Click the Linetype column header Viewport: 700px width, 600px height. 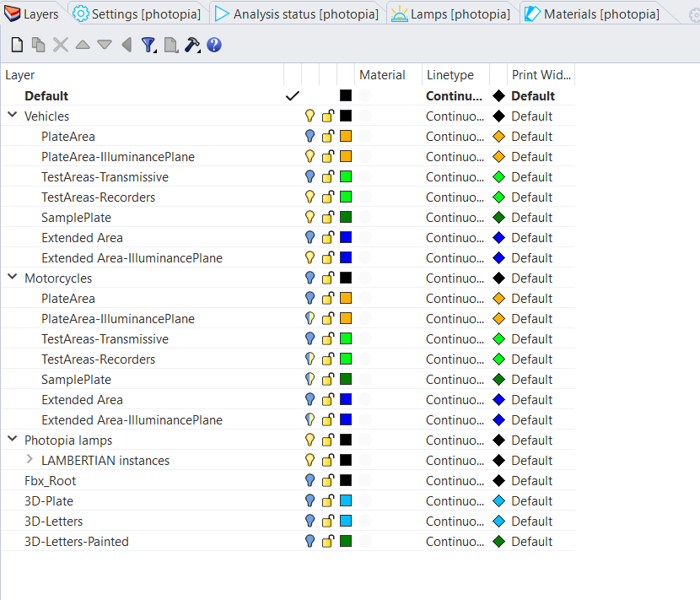coord(450,75)
